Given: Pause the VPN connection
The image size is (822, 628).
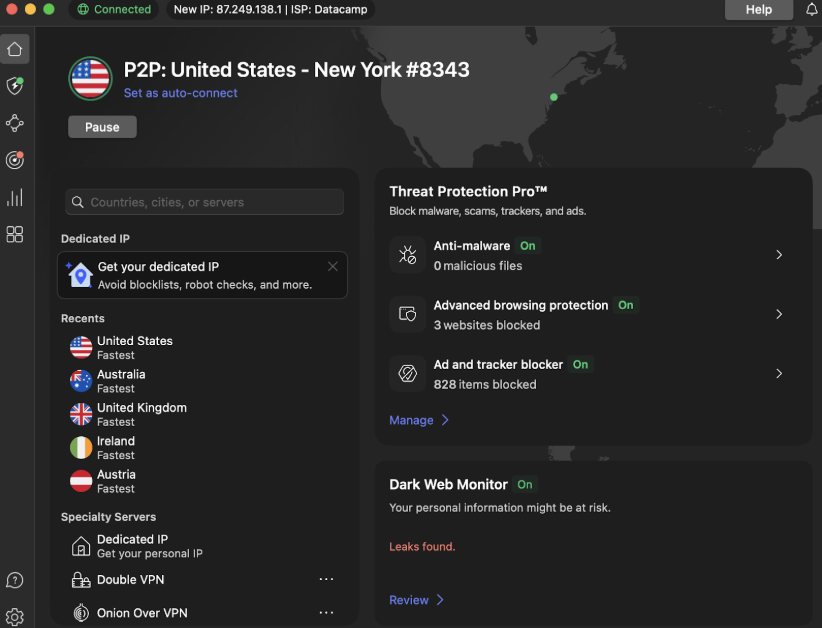Looking at the screenshot, I should point(102,127).
